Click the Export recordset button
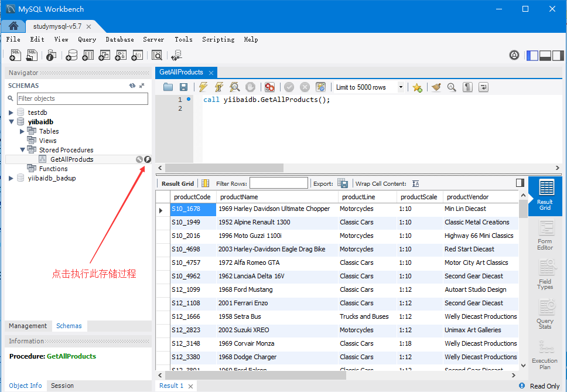567x392 pixels. point(343,184)
